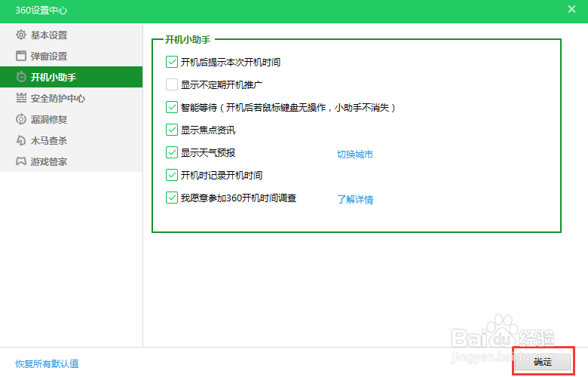Click the 显示不定期开机推广 label text
588x377 pixels.
point(222,84)
